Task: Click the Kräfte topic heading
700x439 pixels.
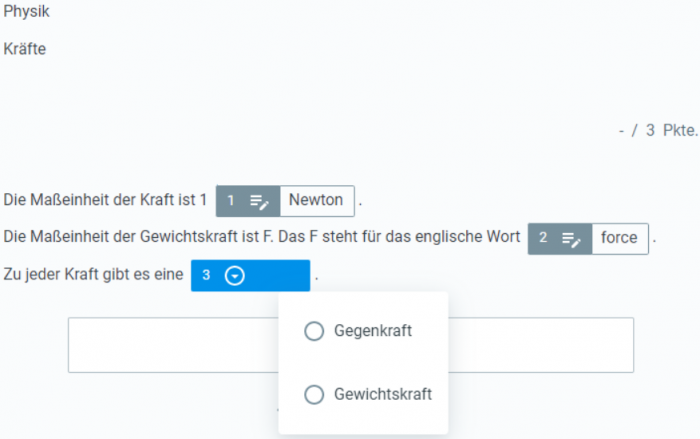Action: [x=25, y=49]
